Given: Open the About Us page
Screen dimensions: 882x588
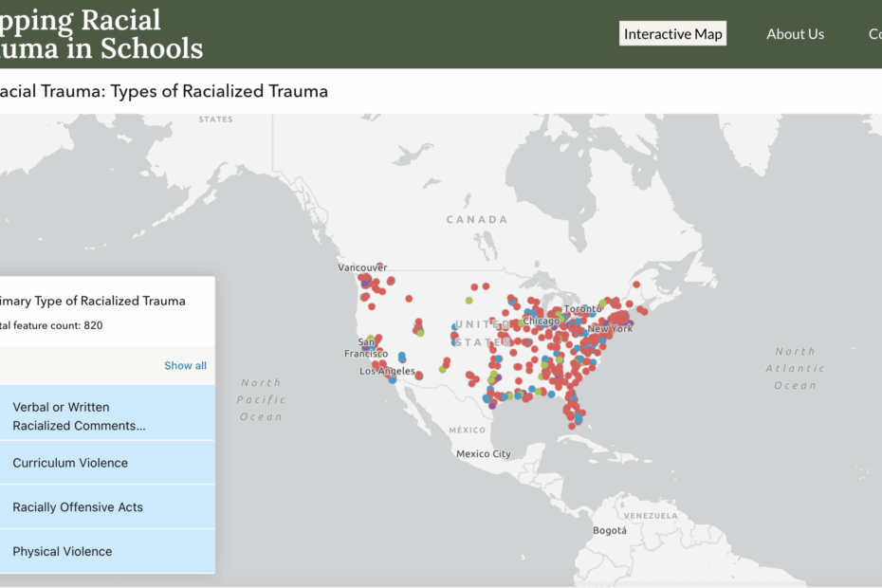Looking at the screenshot, I should click(x=795, y=34).
